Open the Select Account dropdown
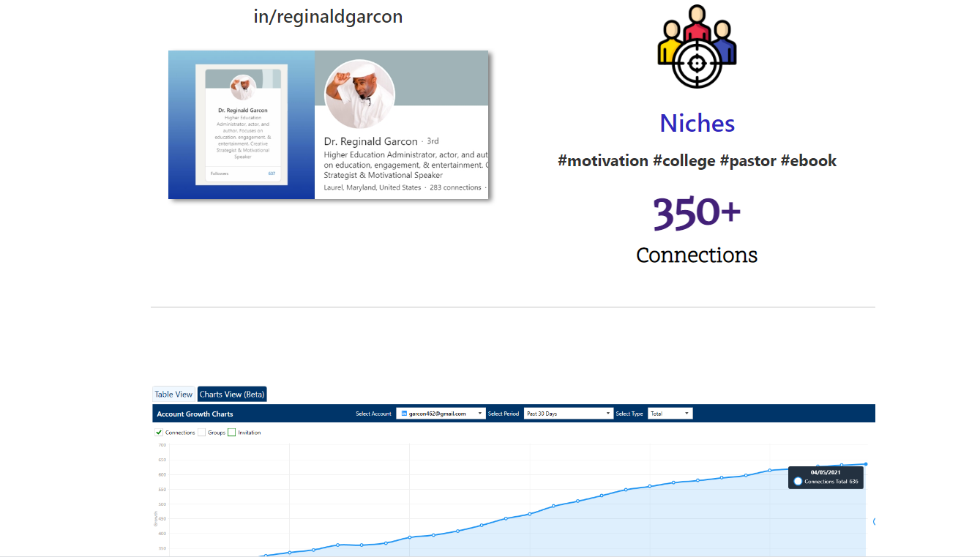The width and height of the screenshot is (980, 560). pos(479,413)
